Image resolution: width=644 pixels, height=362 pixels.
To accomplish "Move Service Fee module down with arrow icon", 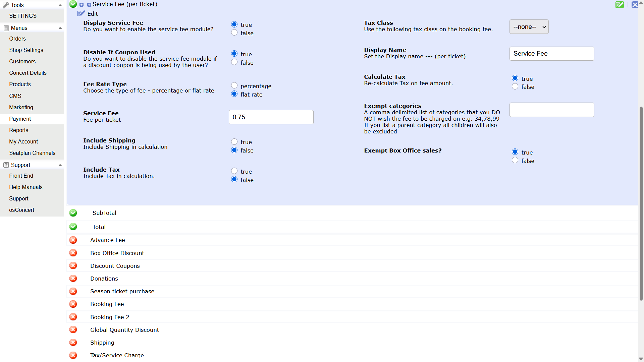I will [89, 5].
